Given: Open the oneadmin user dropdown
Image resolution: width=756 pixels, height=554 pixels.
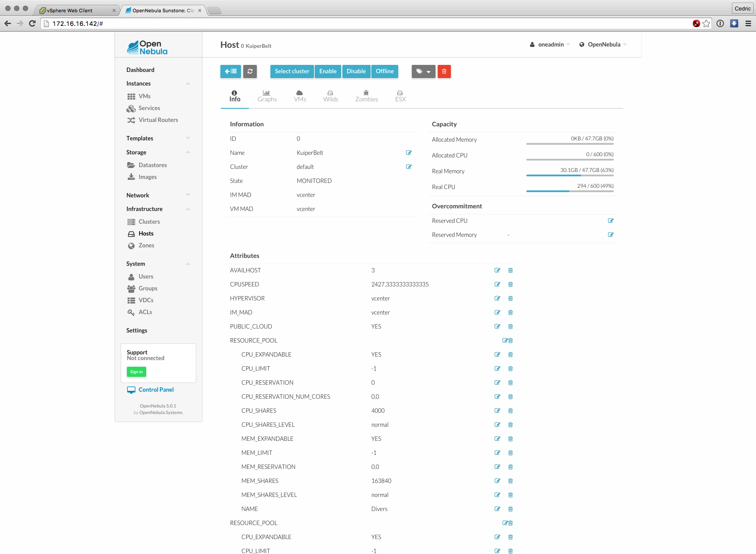Looking at the screenshot, I should (x=550, y=45).
